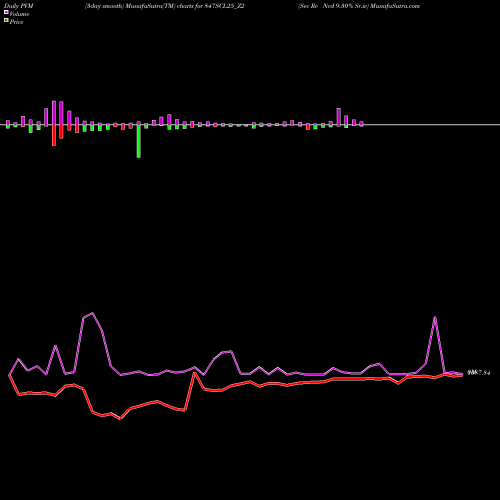Click the green-red Price legend swatch
Viewport: 500px width, 500px height.
[6, 21]
